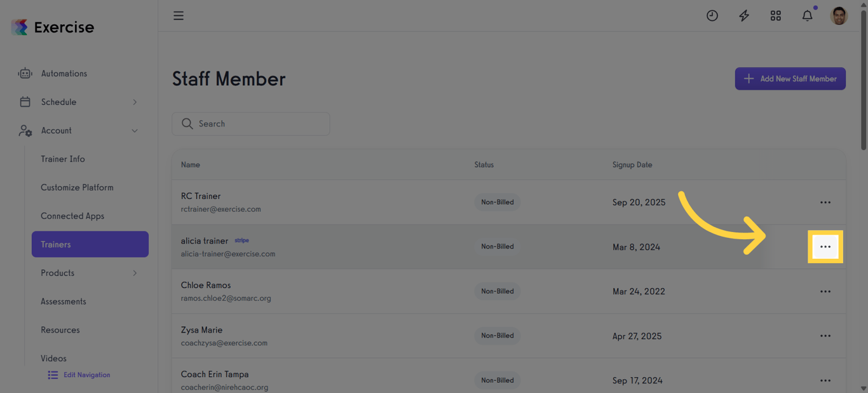The height and width of the screenshot is (393, 868).
Task: Select the lightning bolt quick actions icon
Action: pyautogui.click(x=744, y=15)
